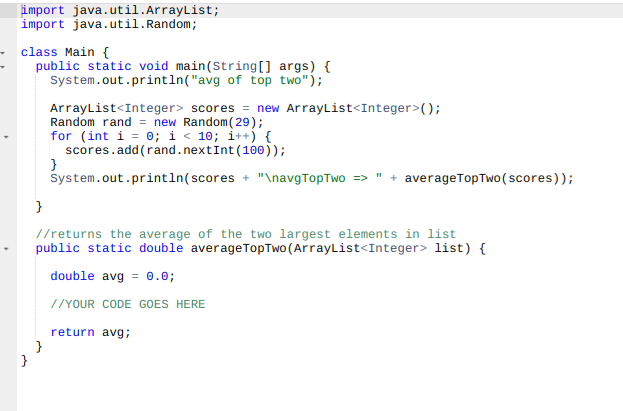The height and width of the screenshot is (411, 623).
Task: Click 'scores' variable in ArrayList declaration
Action: [x=213, y=108]
